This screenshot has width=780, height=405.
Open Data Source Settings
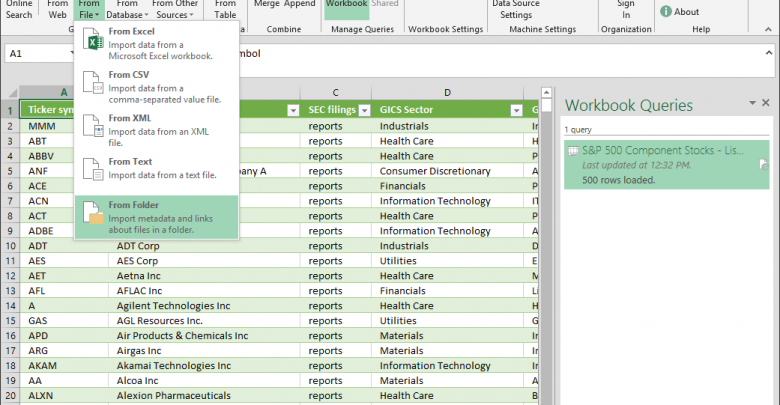click(516, 9)
